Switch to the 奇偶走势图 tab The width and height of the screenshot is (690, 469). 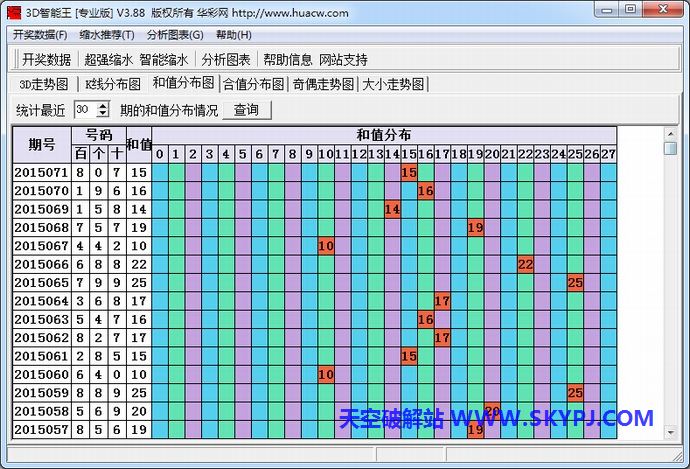(x=322, y=84)
